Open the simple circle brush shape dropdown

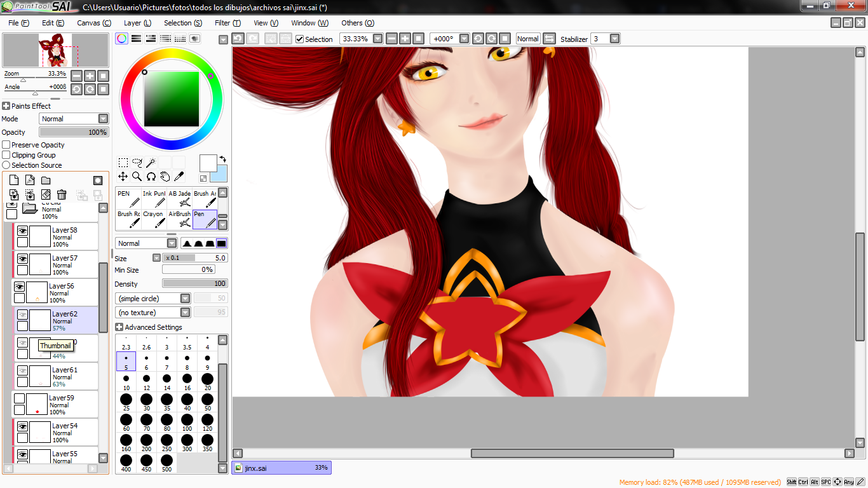click(153, 299)
